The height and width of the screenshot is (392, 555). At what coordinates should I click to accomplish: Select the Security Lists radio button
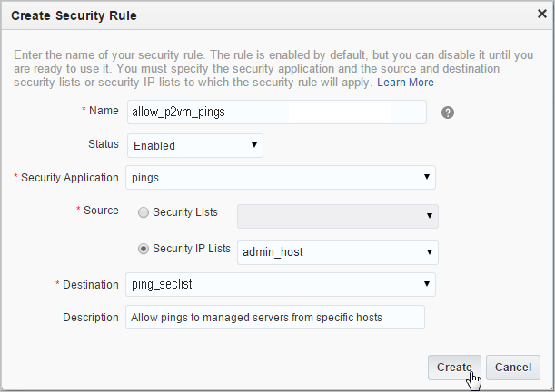(x=143, y=212)
